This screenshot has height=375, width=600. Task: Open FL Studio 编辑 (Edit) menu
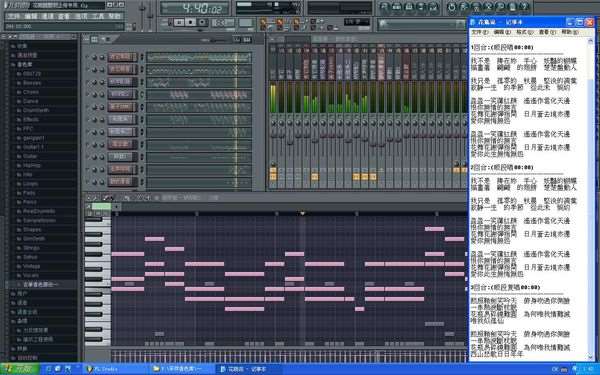tap(31, 16)
